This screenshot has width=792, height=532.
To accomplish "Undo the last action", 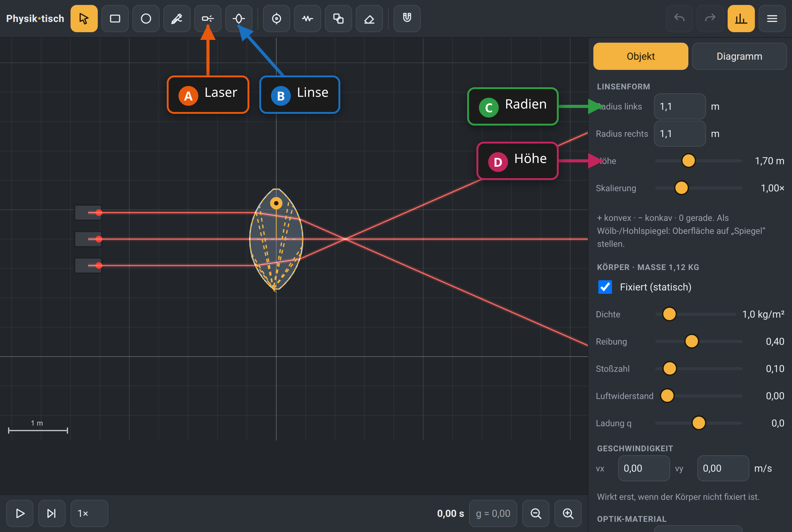I will click(679, 19).
